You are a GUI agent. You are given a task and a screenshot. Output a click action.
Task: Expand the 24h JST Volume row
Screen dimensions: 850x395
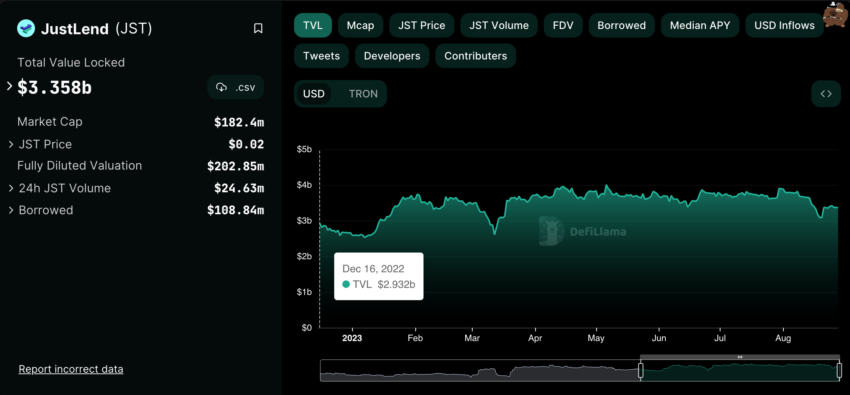pyautogui.click(x=11, y=188)
